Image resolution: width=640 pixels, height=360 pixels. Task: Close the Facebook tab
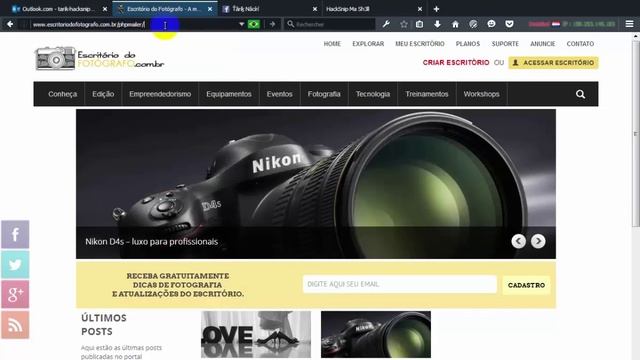pyautogui.click(x=315, y=9)
